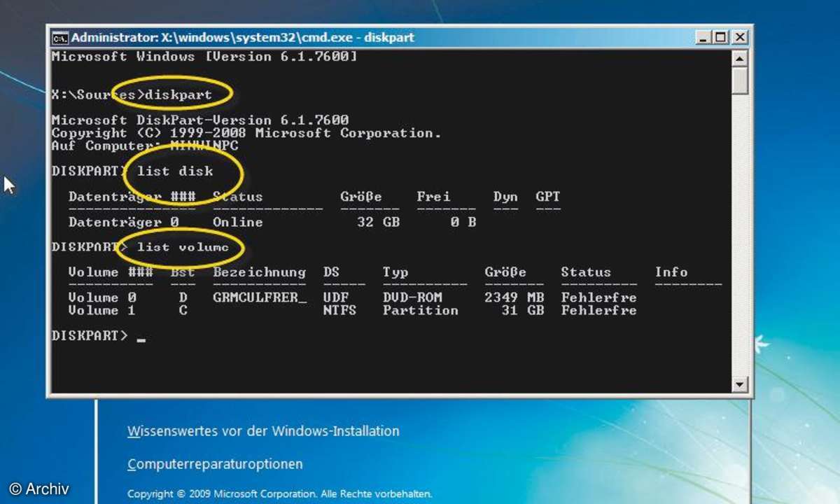Click the 'NTFS' file system value
840x504 pixels.
pyautogui.click(x=340, y=310)
